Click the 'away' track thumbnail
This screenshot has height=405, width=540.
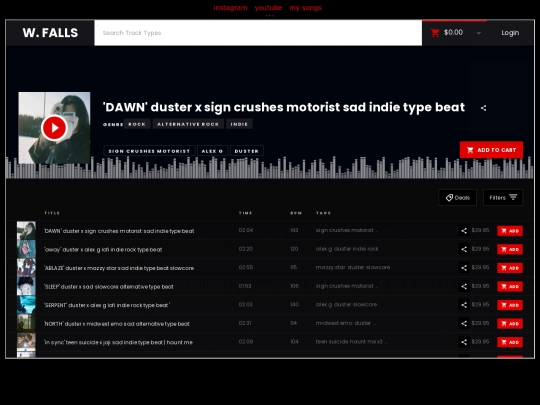[x=26, y=249]
